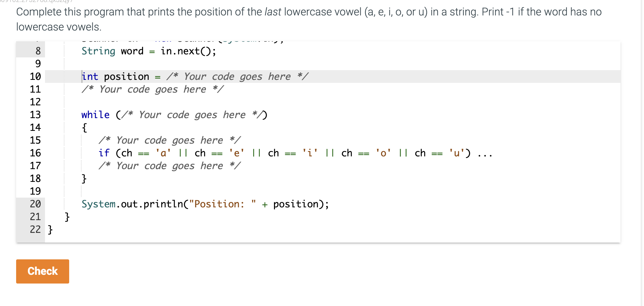
Task: Click the empty line 12 in editor
Action: coord(332,102)
